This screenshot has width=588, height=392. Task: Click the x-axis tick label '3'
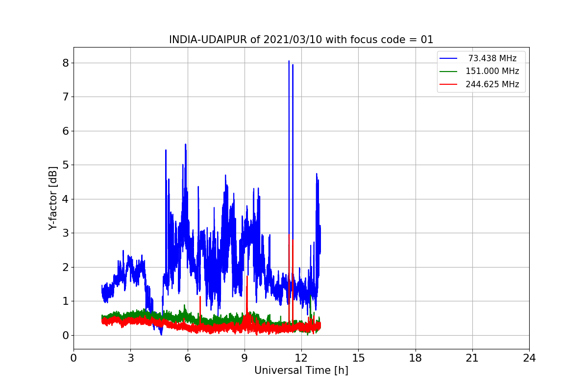coord(130,358)
